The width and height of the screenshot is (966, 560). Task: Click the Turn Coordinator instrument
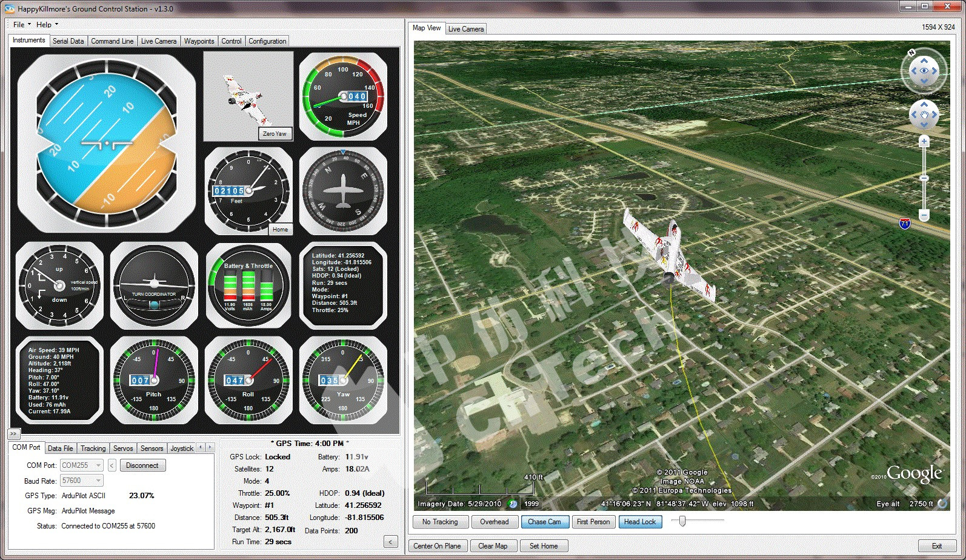[154, 285]
